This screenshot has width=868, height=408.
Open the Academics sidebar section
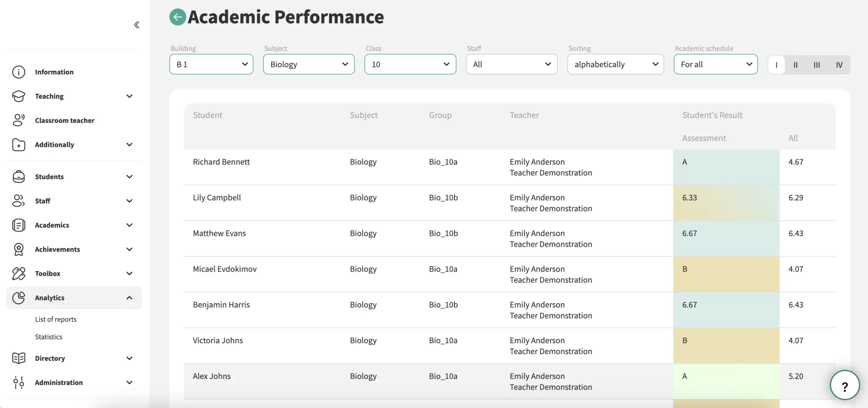[x=74, y=225]
